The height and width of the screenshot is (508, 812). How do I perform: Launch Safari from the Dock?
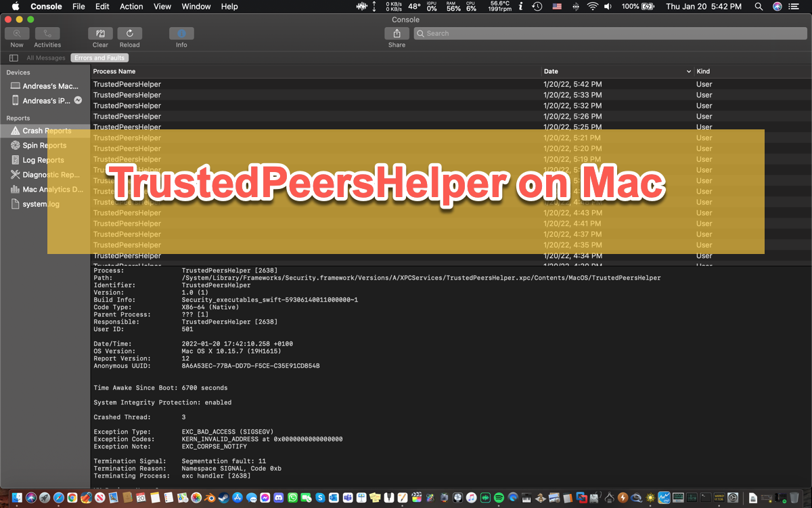59,498
